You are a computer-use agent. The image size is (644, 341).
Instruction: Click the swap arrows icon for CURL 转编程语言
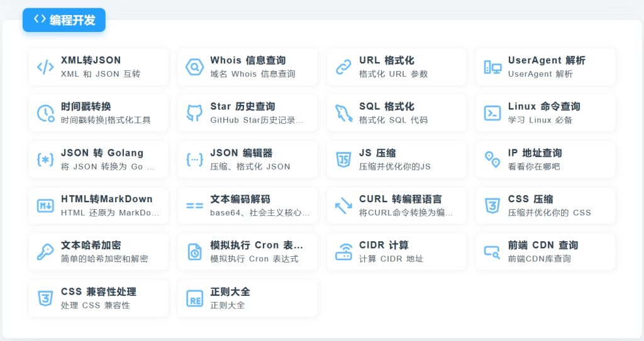pyautogui.click(x=343, y=205)
